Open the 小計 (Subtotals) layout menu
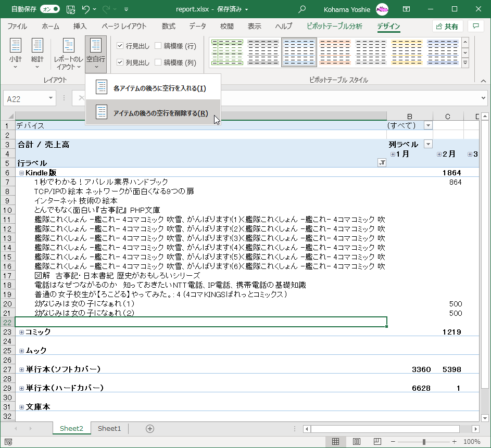 tap(15, 54)
